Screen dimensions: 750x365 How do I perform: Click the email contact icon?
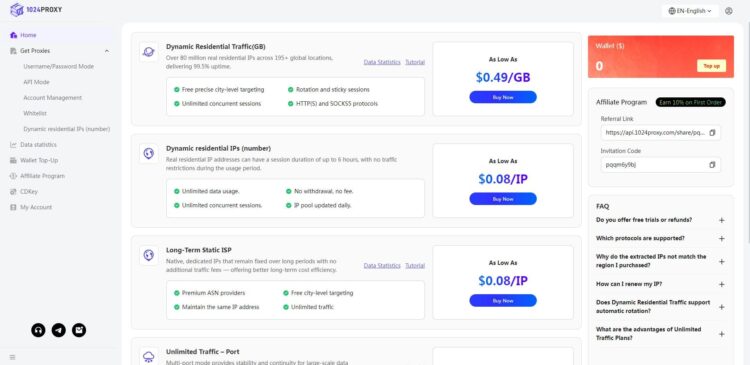click(x=79, y=330)
